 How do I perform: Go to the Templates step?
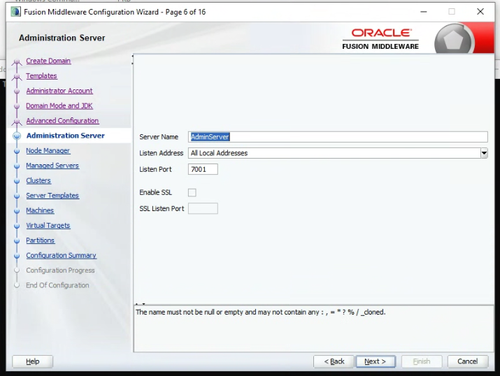point(42,76)
